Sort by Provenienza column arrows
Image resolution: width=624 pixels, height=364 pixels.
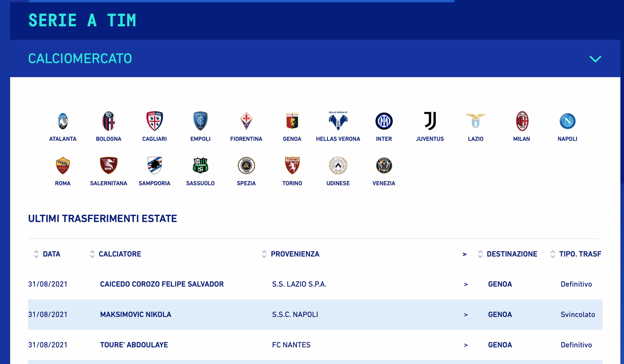264,254
